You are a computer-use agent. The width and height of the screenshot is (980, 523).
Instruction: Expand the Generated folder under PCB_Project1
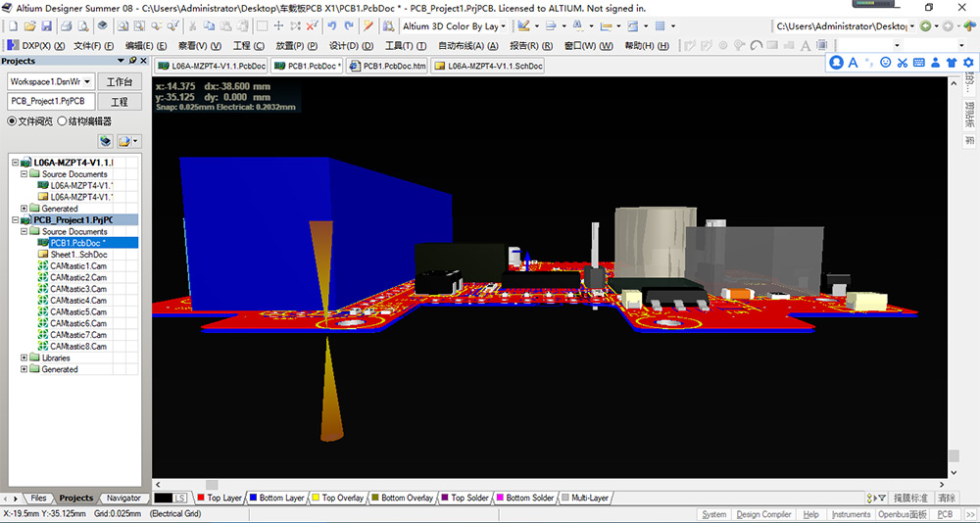click(x=24, y=369)
